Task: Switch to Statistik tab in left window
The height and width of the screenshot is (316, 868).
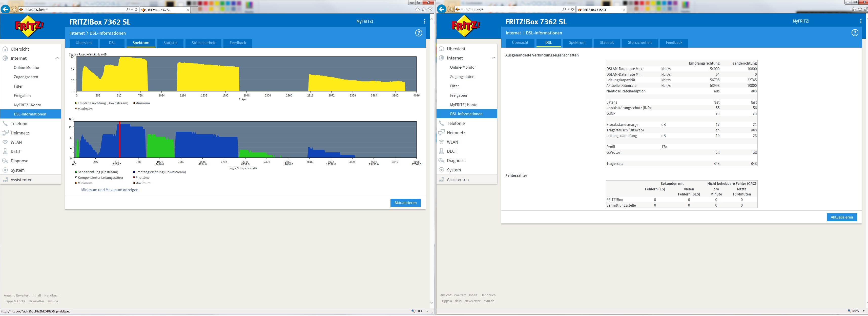Action: click(170, 43)
